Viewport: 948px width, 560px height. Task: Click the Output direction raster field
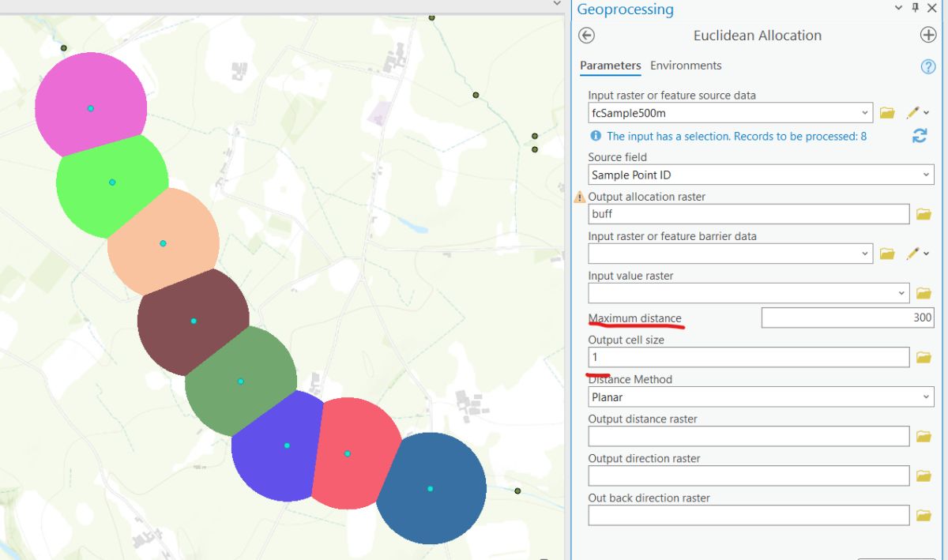749,475
